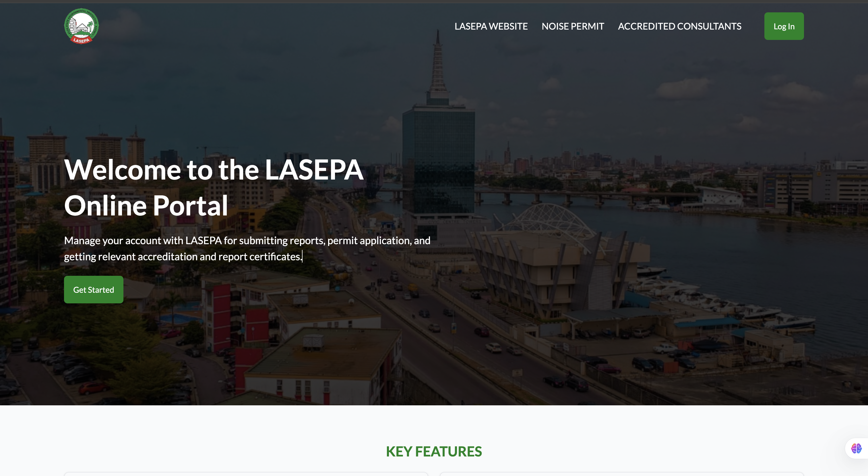This screenshot has height=476, width=868.
Task: Click the dark glass skyscraper in hero image
Action: pyautogui.click(x=438, y=152)
